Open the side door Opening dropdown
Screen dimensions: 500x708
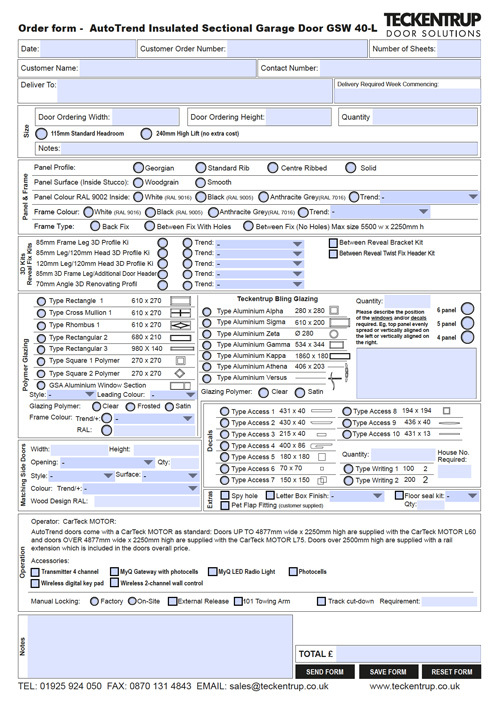[x=107, y=463]
